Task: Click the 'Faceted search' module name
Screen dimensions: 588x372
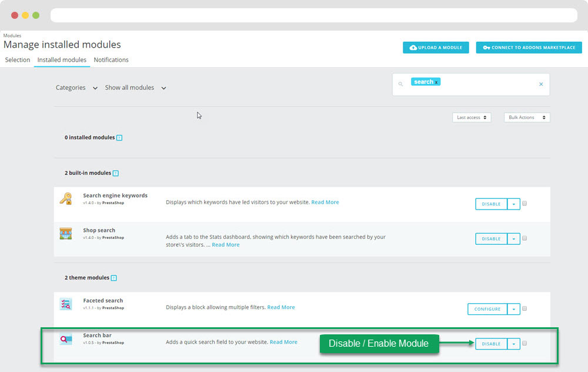Action: (x=103, y=301)
